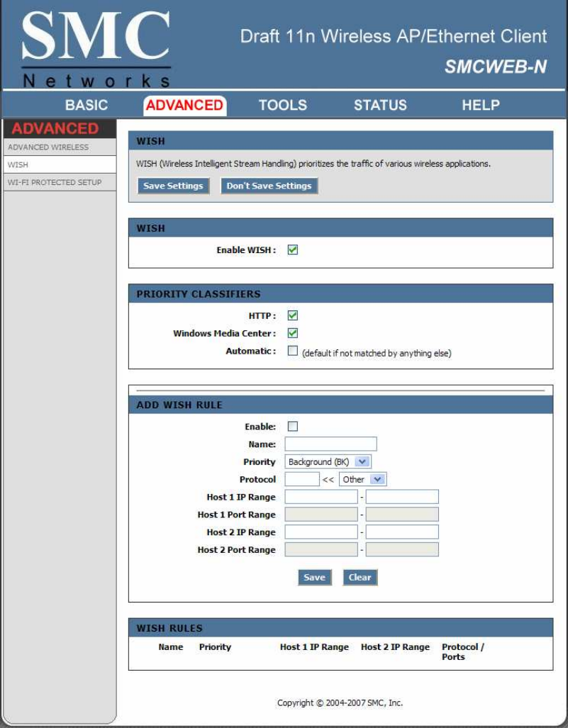The width and height of the screenshot is (568, 728).
Task: Click Host 2 IP Range end field
Action: [x=402, y=532]
